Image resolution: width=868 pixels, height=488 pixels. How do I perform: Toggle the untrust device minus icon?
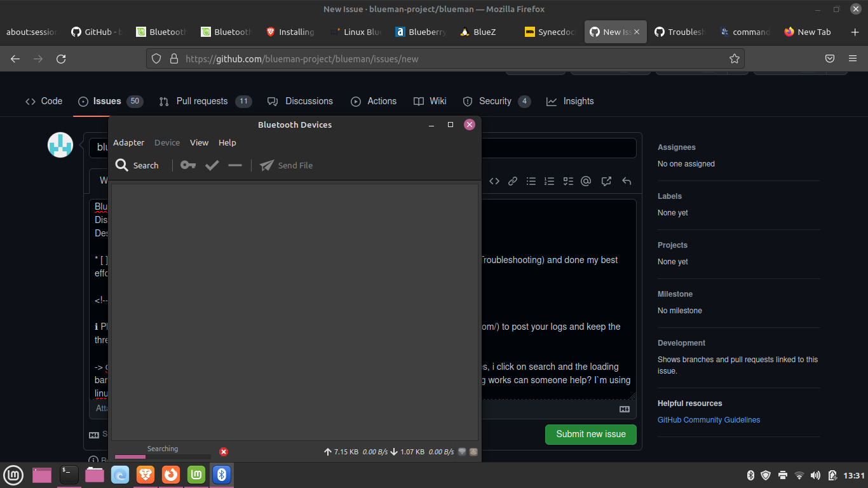click(234, 165)
